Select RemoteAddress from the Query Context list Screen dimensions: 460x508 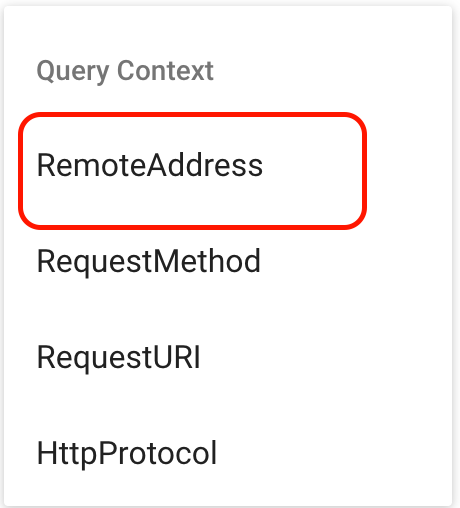pos(193,171)
